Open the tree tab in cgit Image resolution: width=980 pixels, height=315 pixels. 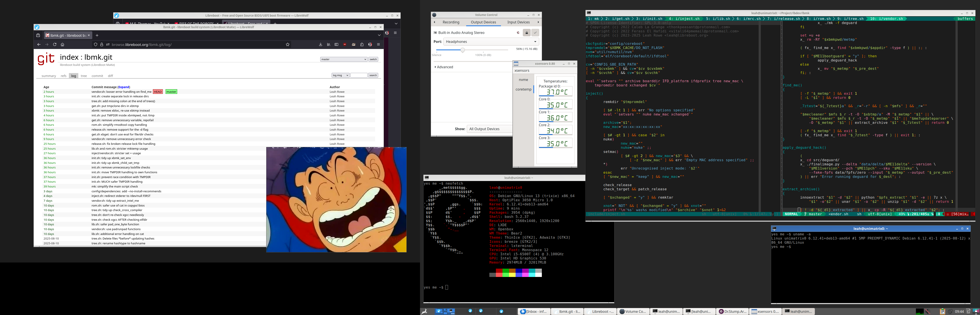[84, 76]
